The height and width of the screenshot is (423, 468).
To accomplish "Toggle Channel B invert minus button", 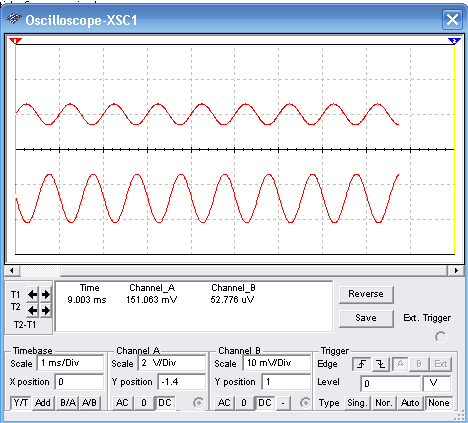I will click(x=283, y=403).
